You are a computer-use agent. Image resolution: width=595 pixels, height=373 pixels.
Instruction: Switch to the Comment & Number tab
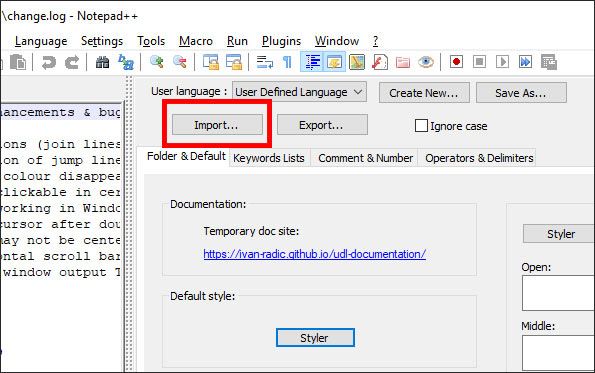365,158
